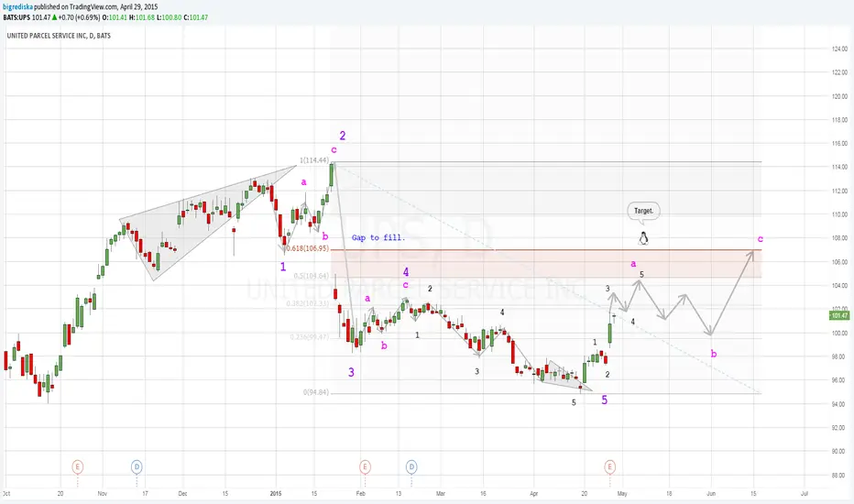Click the purple wave 4 label in mid-February
Image resolution: width=854 pixels, height=504 pixels.
click(x=406, y=272)
